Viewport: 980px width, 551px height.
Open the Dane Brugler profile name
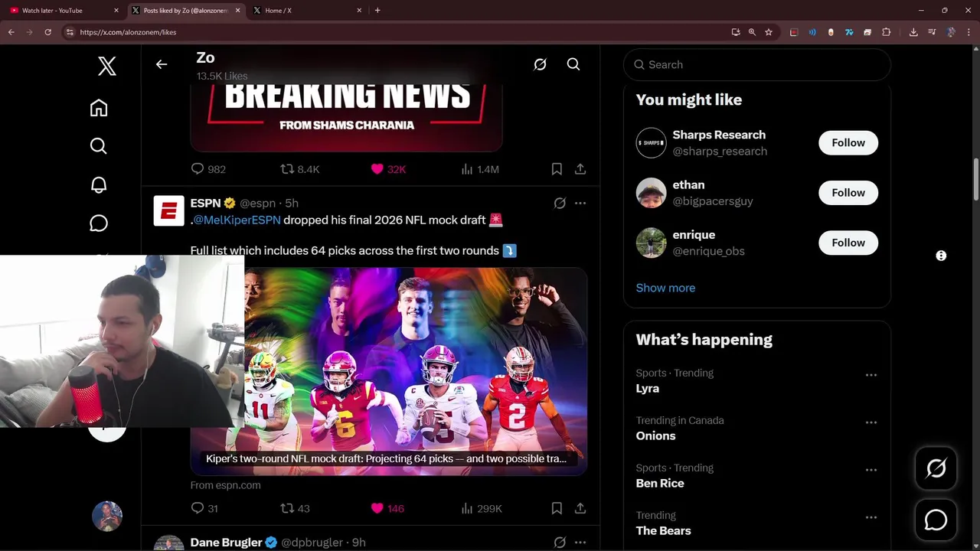226,542
